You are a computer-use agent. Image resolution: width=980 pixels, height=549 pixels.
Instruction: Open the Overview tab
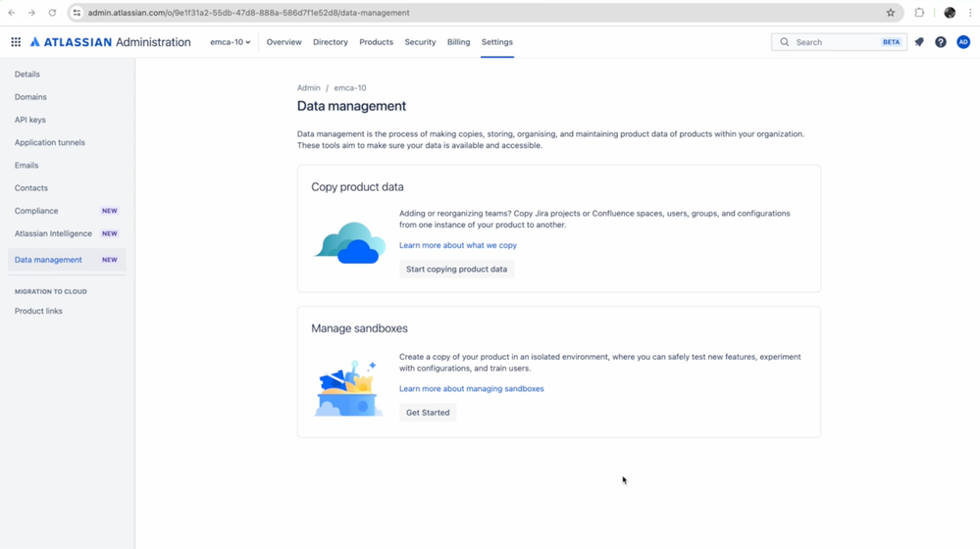(x=284, y=42)
